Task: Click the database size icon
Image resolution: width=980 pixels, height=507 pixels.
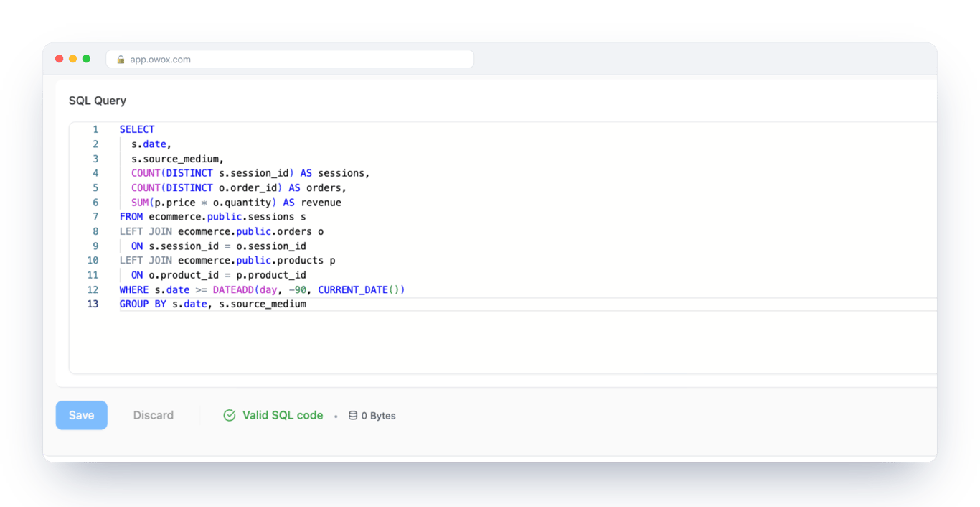Action: click(352, 415)
